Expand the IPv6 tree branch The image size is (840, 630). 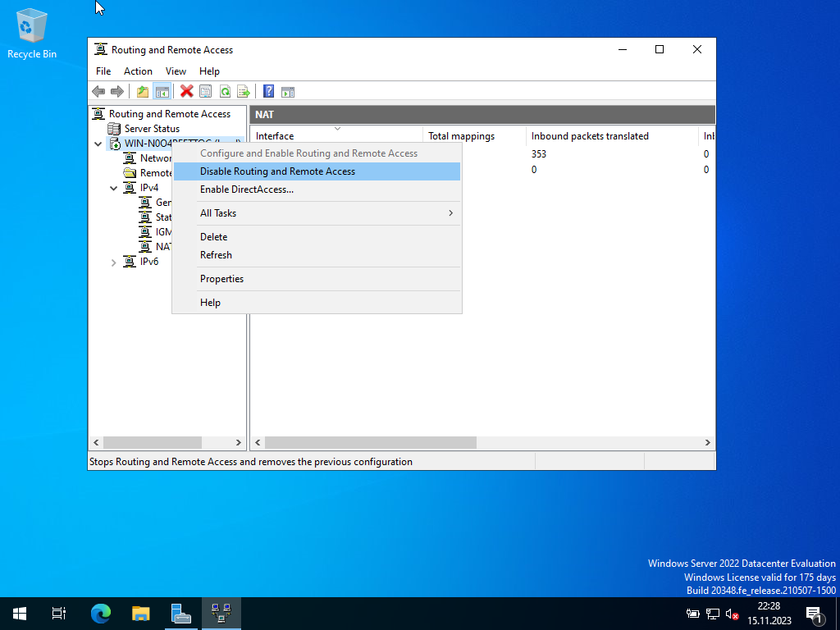click(x=113, y=262)
